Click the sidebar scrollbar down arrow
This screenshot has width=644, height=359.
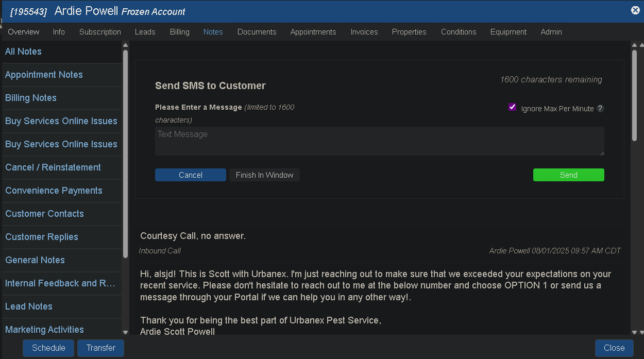(x=125, y=332)
